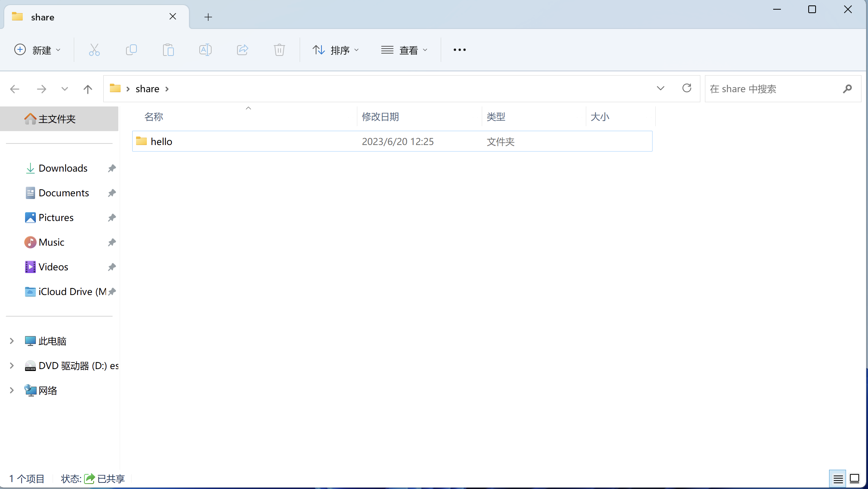Unpin Videos using its pin icon
This screenshot has width=868, height=489.
pos(112,267)
